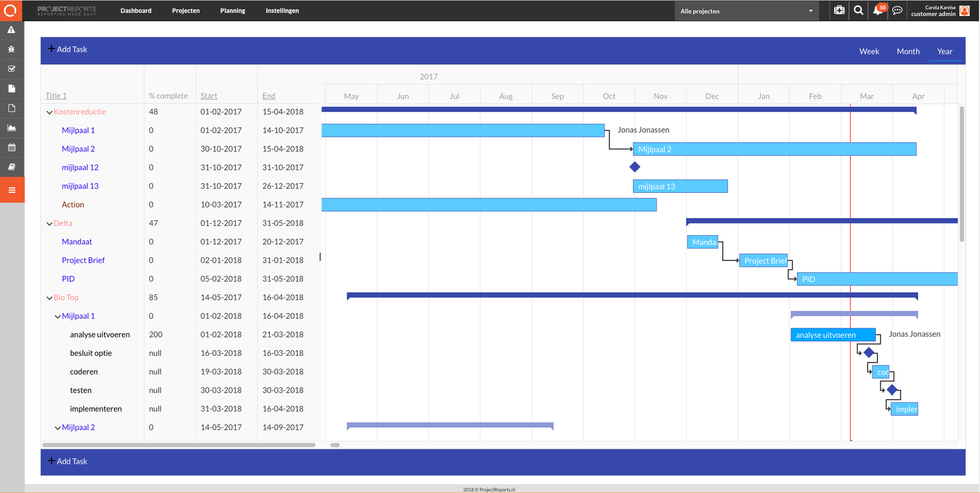Click the user avatar icon
Image resolution: width=980 pixels, height=493 pixels.
(x=965, y=10)
